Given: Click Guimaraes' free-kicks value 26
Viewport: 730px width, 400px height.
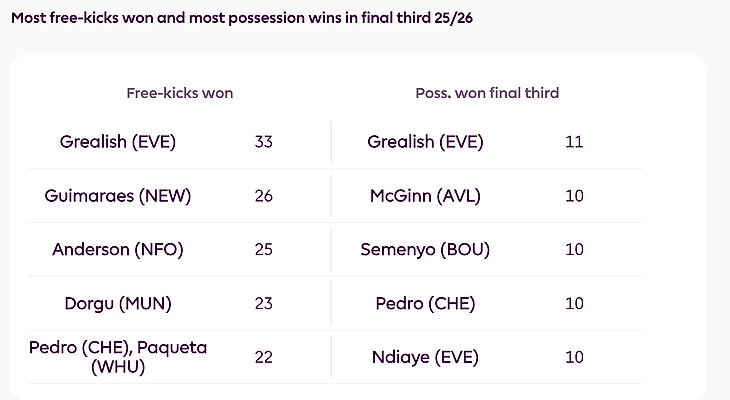Looking at the screenshot, I should point(264,196).
